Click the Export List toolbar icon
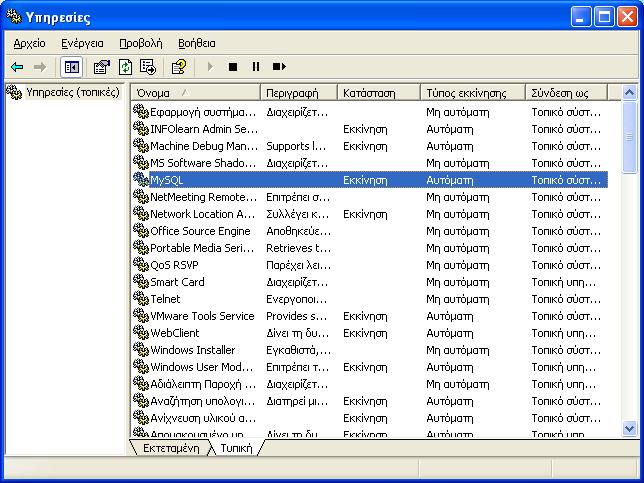The width and height of the screenshot is (644, 483). [x=148, y=67]
